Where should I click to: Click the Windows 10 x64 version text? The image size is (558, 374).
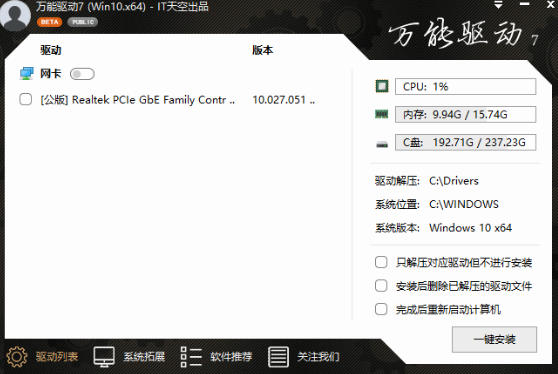pos(470,228)
